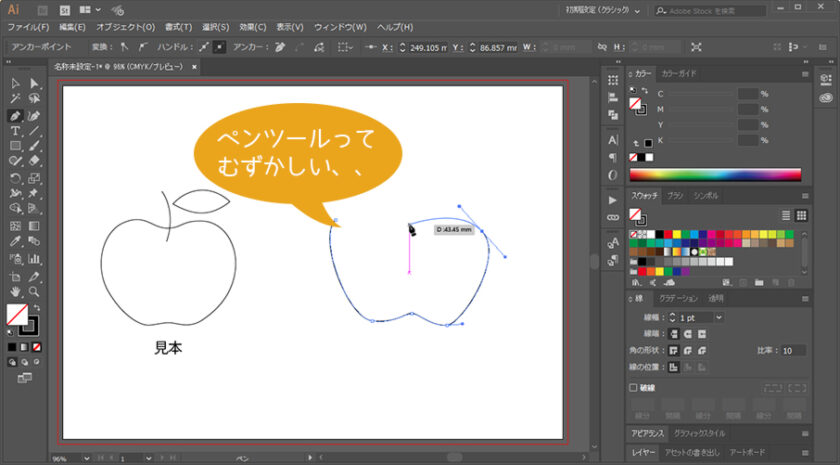Click the miter limit 比率 field showing 10

(x=793, y=351)
